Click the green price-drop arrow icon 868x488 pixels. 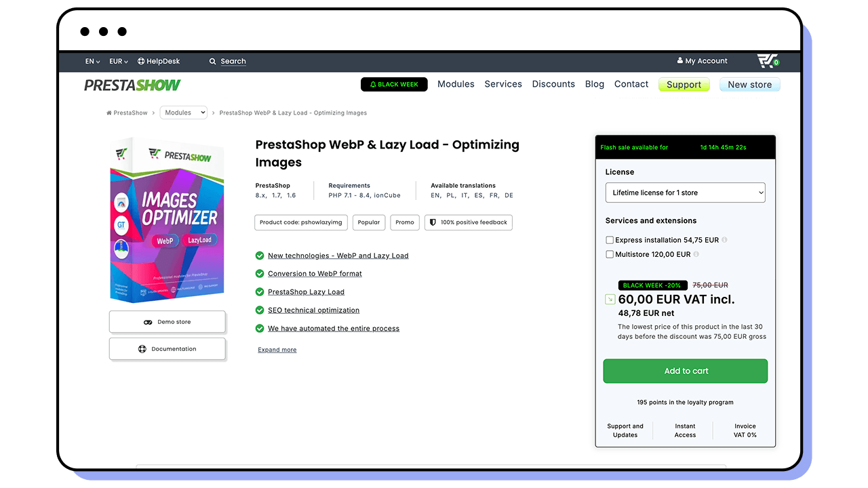pyautogui.click(x=610, y=299)
